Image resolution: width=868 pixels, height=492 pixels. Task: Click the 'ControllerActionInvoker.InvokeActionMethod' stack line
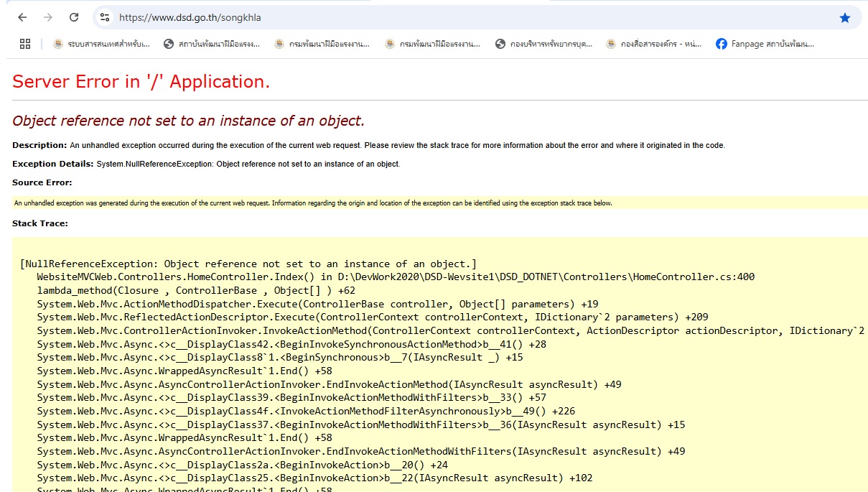[x=451, y=330]
